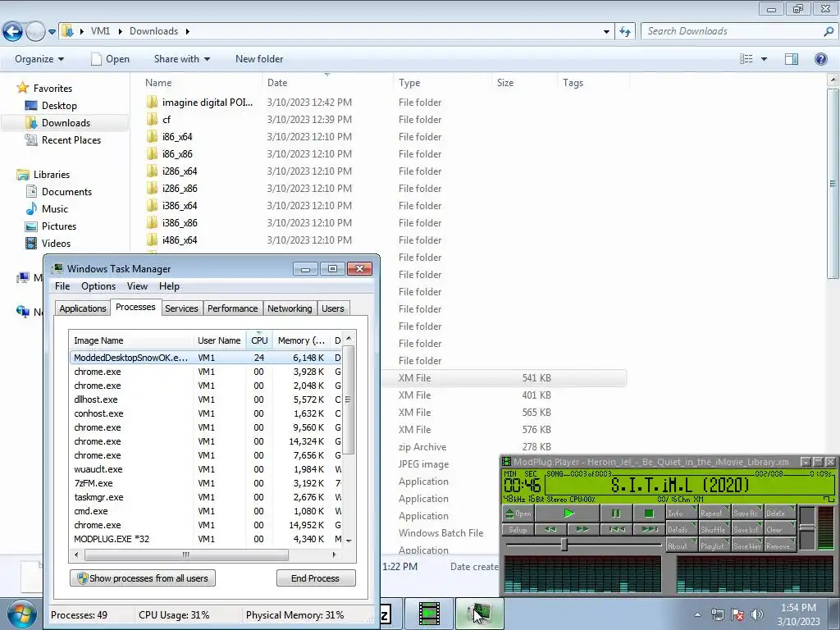Open Task Manager Options menu

coord(98,286)
